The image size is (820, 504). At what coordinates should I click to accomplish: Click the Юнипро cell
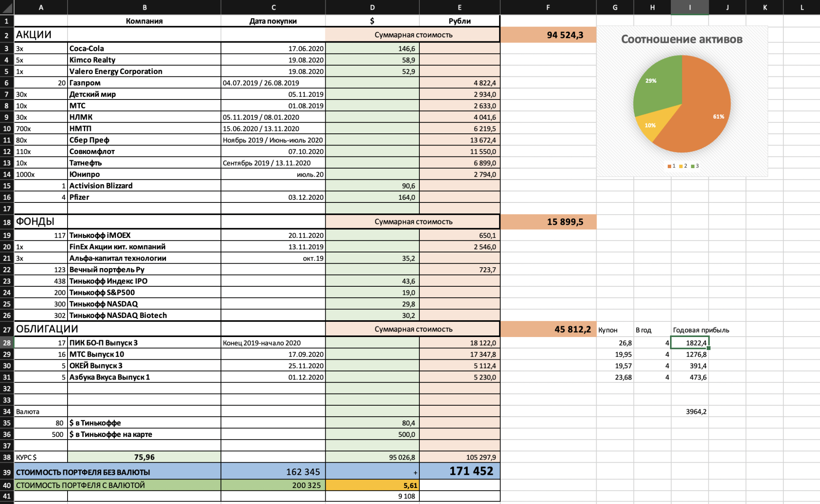point(144,174)
